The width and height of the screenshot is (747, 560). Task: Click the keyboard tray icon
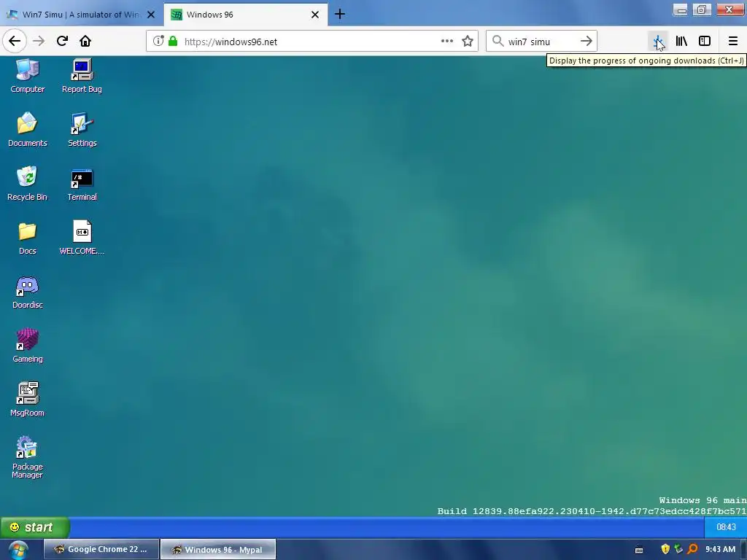[639, 550]
